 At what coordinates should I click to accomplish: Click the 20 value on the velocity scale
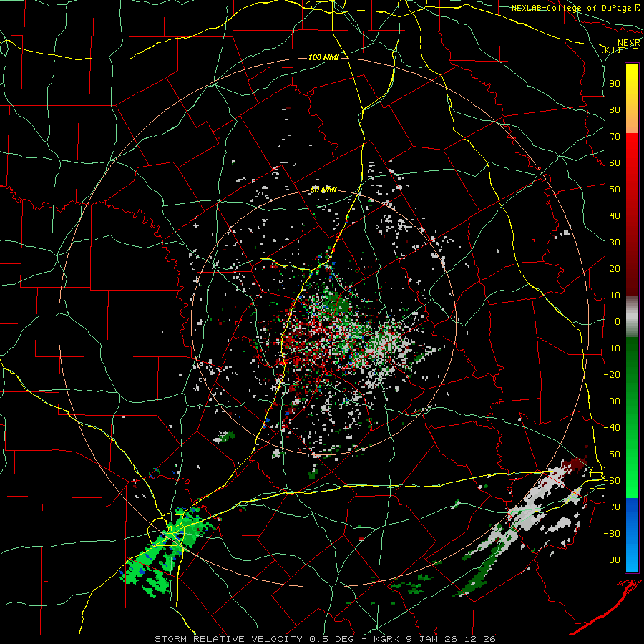point(615,269)
